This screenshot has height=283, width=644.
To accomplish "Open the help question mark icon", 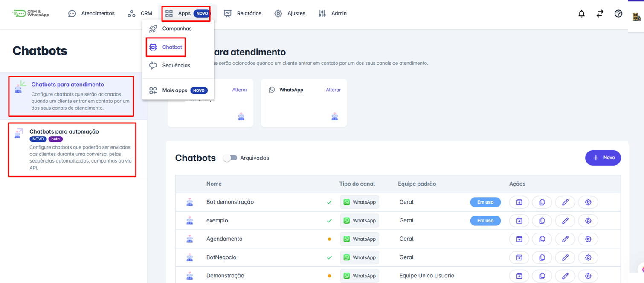I will click(618, 13).
